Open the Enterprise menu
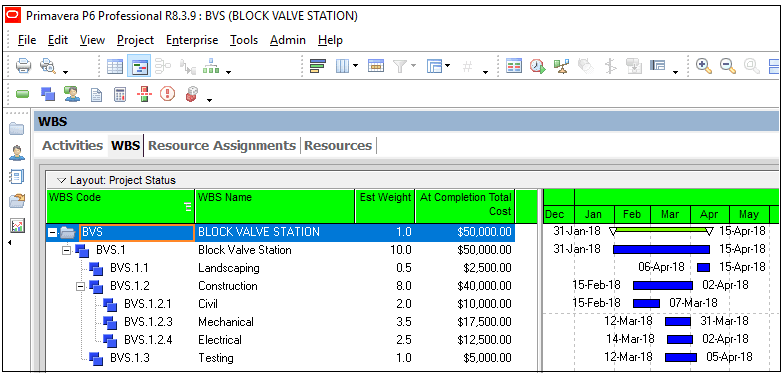 coord(192,40)
